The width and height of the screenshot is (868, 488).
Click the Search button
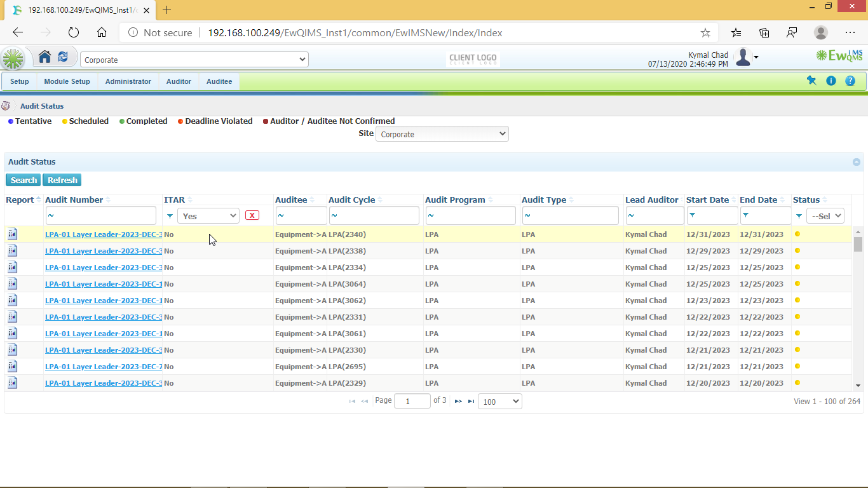click(24, 180)
